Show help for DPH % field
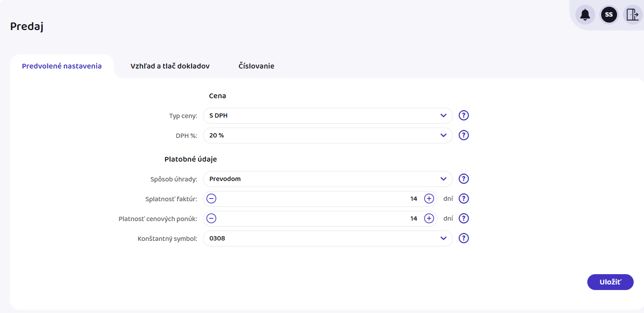Image resolution: width=644 pixels, height=313 pixels. click(x=464, y=135)
